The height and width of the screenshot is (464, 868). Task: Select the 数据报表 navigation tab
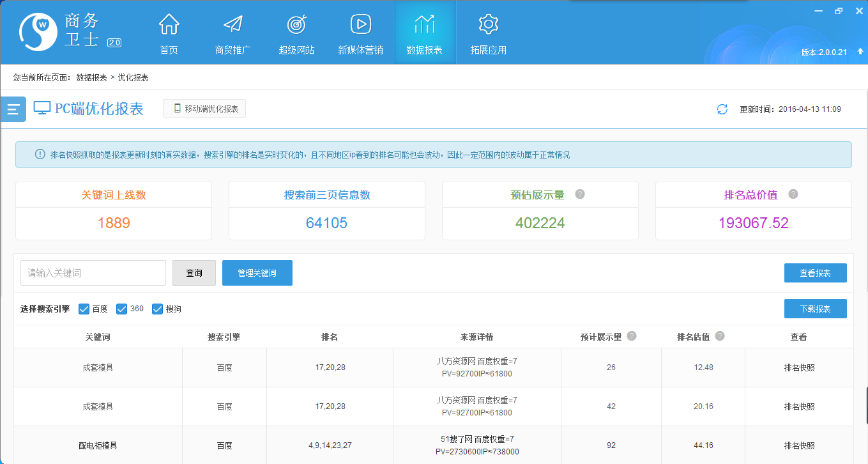[x=424, y=33]
